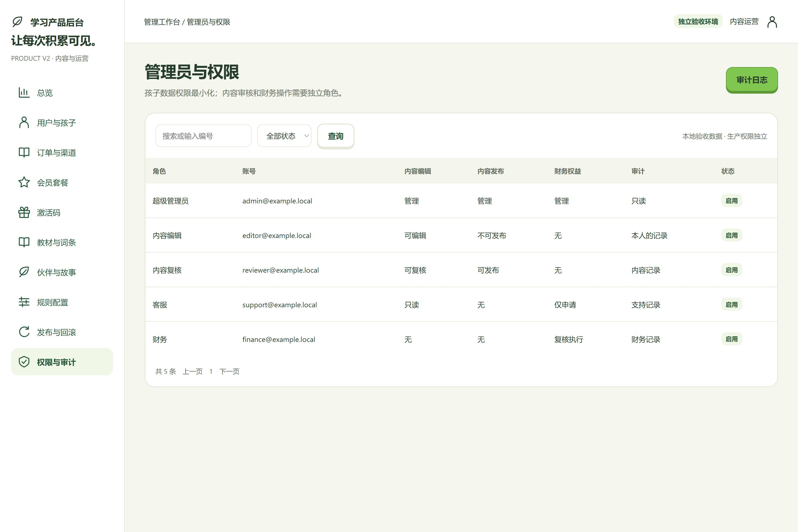Expand the 全部状态 status dropdown

click(284, 136)
